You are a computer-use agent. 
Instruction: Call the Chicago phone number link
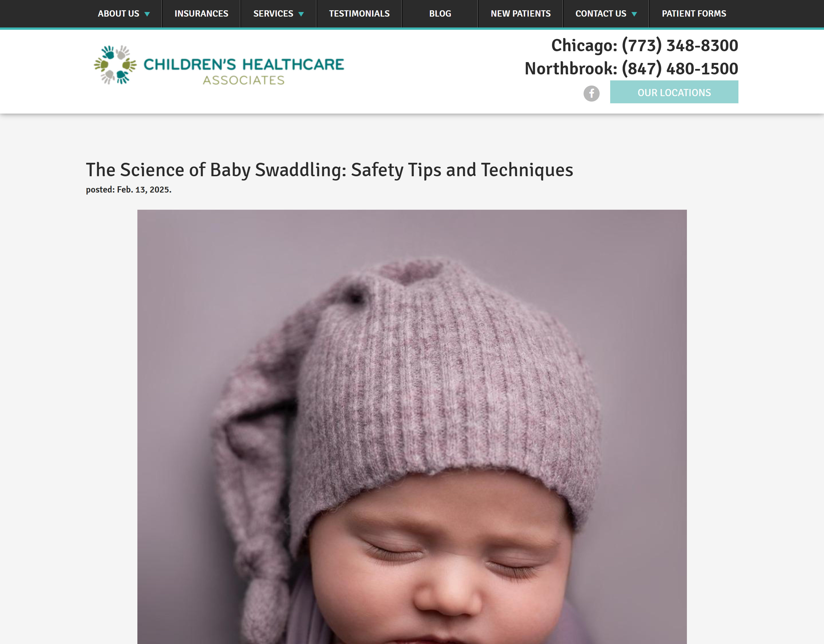click(x=680, y=45)
